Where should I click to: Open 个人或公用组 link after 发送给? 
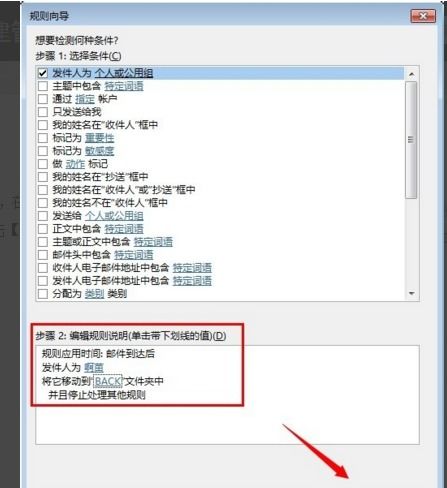point(114,216)
